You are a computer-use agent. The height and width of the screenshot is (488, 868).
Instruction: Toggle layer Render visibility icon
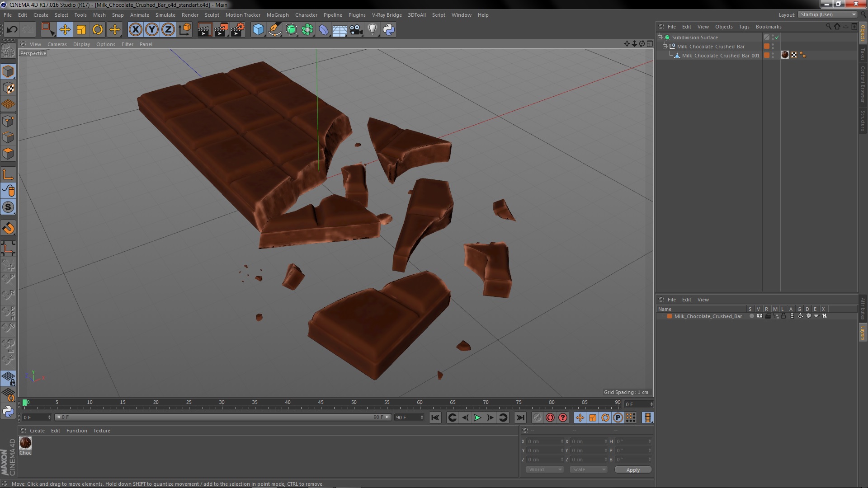(768, 316)
